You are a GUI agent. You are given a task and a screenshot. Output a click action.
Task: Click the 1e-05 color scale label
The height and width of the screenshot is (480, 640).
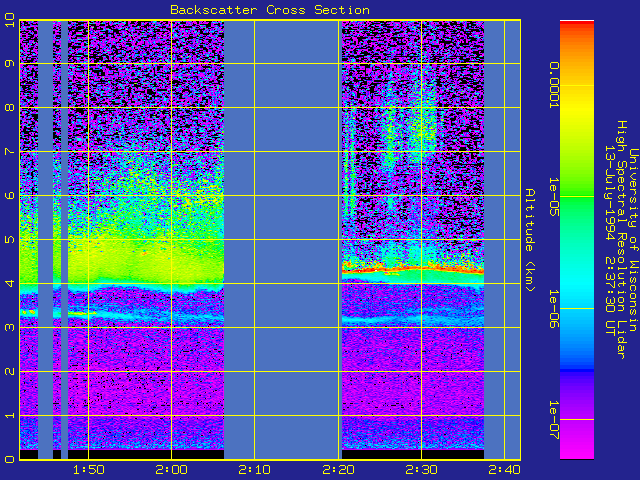553,196
